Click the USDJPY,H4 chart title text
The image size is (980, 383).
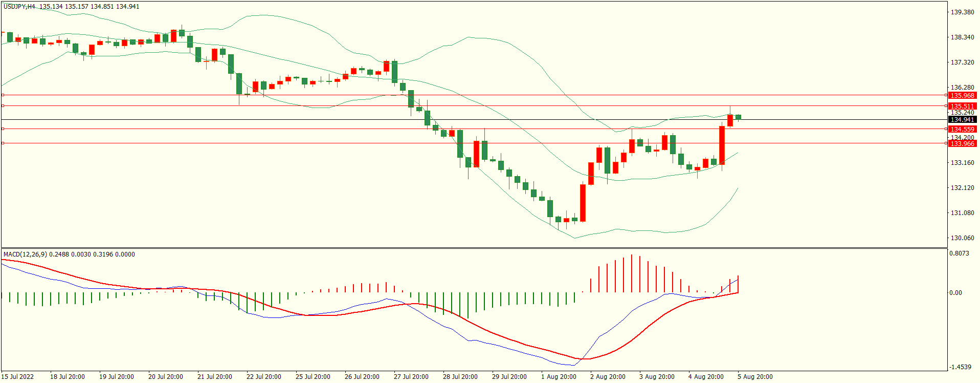[19, 7]
